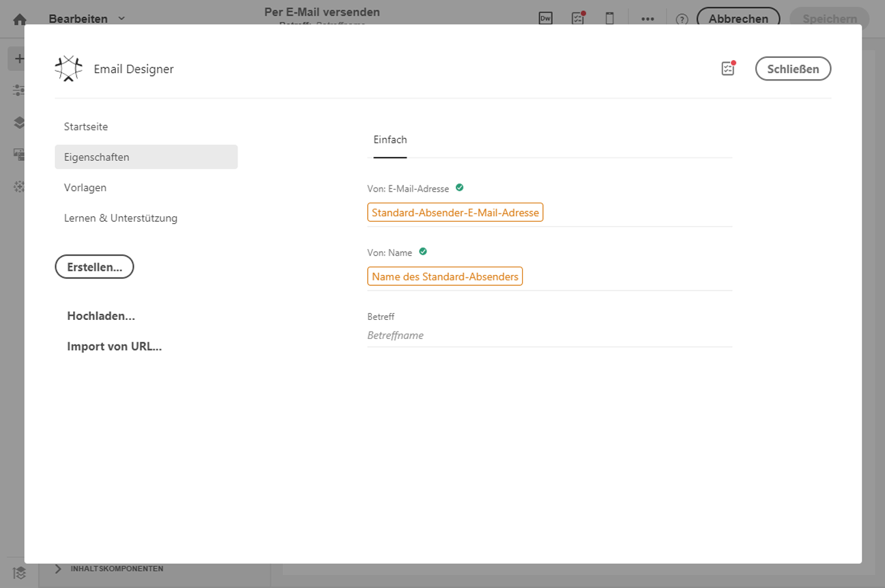Select Startseite in the side menu
Viewport: 885px width, 588px height.
coord(86,127)
